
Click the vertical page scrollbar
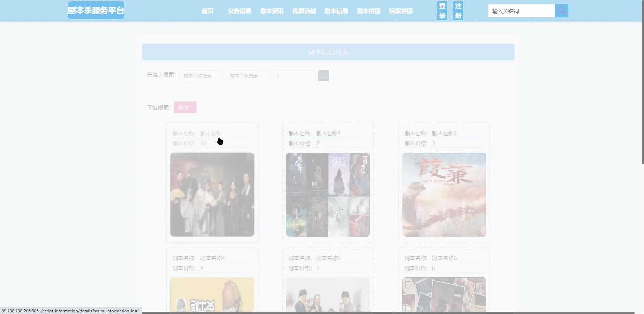pyautogui.click(x=643, y=82)
